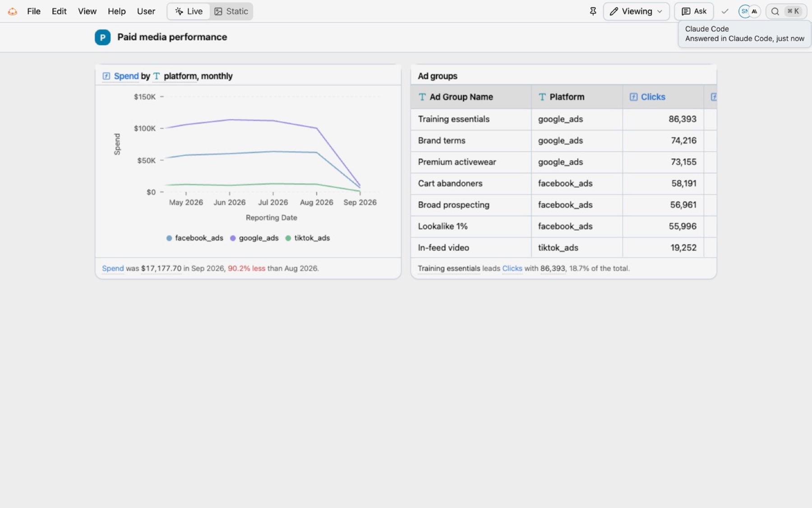Click the Clicks column header

[663, 97]
